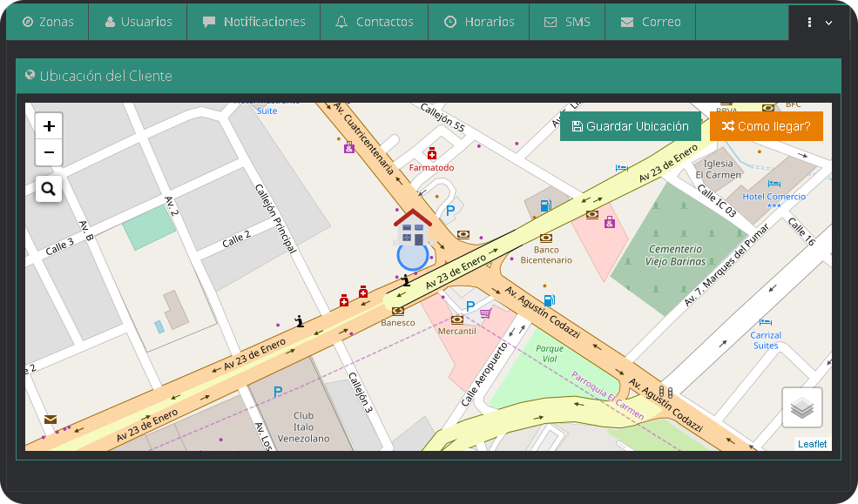Image resolution: width=858 pixels, height=504 pixels.
Task: Switch to the Usuarios tab
Action: [138, 22]
